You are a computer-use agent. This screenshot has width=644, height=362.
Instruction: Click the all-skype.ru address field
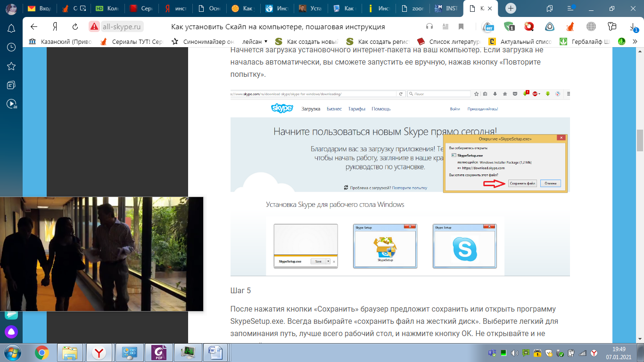point(123,26)
